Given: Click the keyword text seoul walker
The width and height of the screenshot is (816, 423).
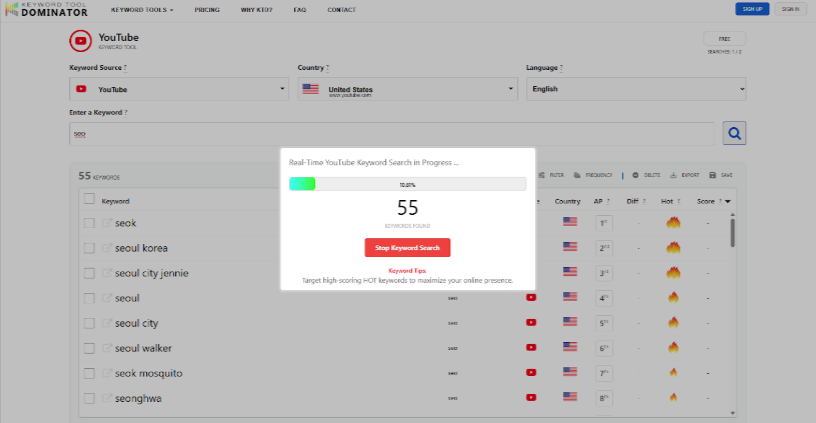Looking at the screenshot, I should tap(143, 348).
